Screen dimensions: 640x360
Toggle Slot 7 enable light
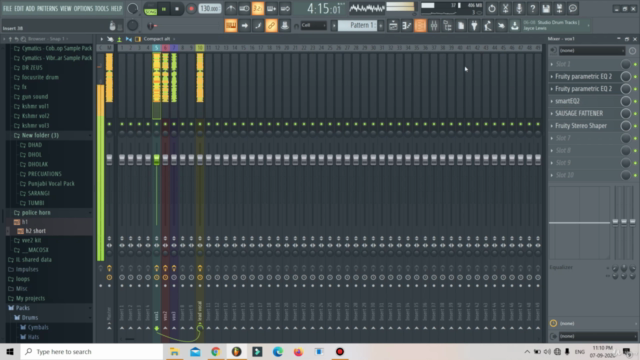tap(635, 138)
